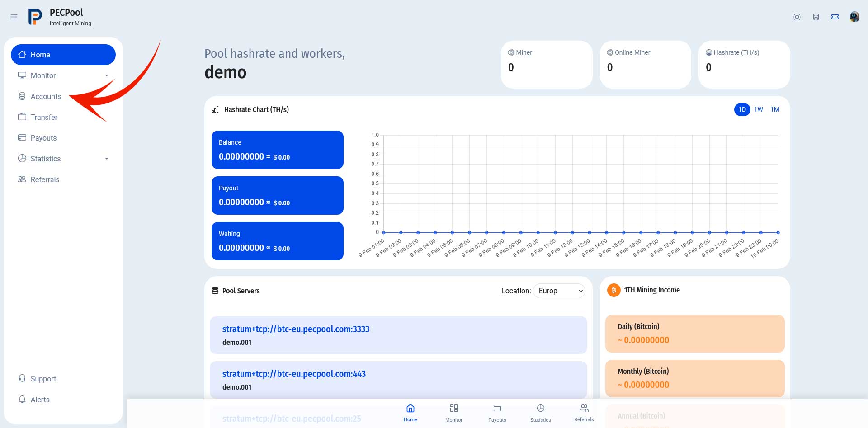
Task: Click the sidebar Home house icon
Action: tap(22, 54)
